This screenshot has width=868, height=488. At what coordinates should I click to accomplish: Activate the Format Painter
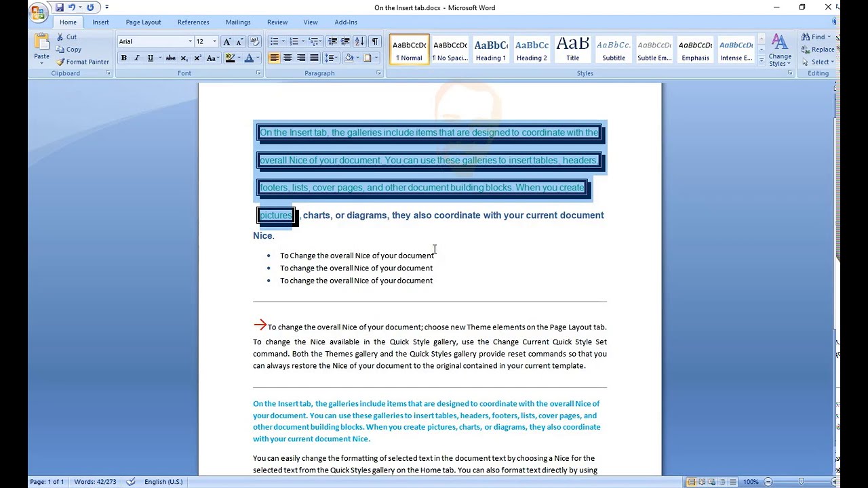tap(83, 62)
